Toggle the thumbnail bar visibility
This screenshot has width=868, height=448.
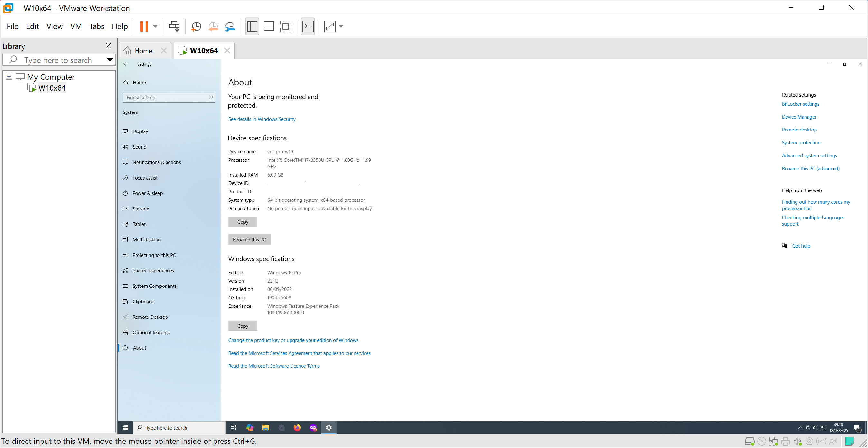269,26
